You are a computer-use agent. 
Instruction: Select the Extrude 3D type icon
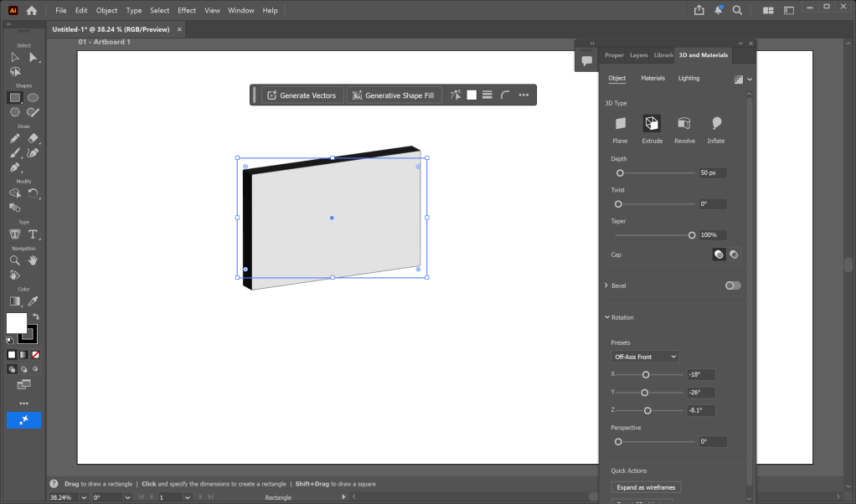(652, 124)
